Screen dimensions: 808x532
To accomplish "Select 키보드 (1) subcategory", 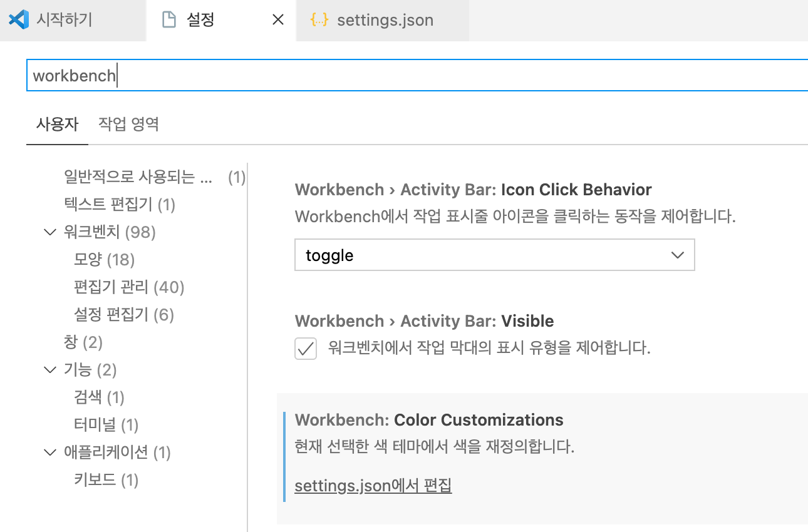I will point(106,480).
